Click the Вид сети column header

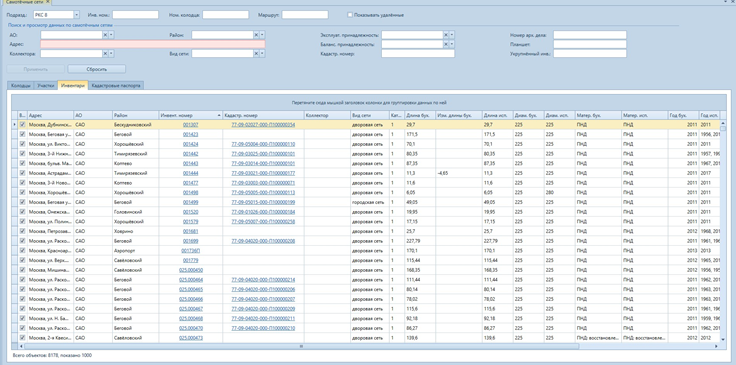click(370, 115)
